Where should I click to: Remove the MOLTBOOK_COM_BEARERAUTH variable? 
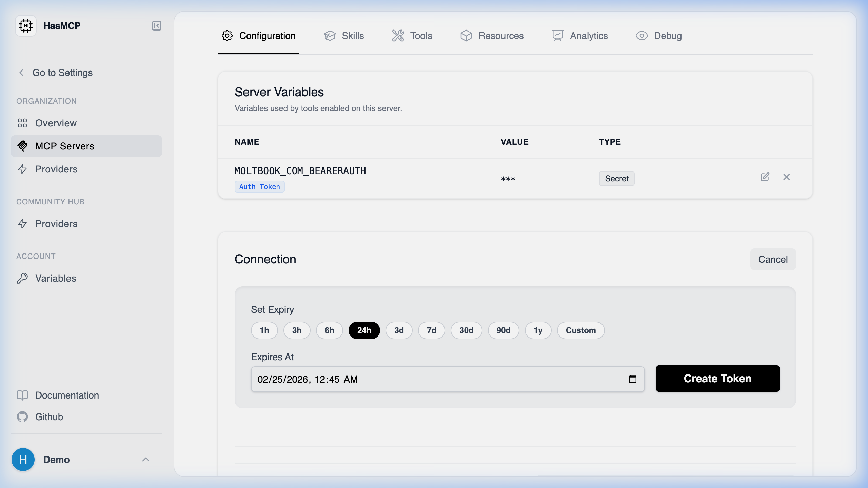(x=786, y=177)
